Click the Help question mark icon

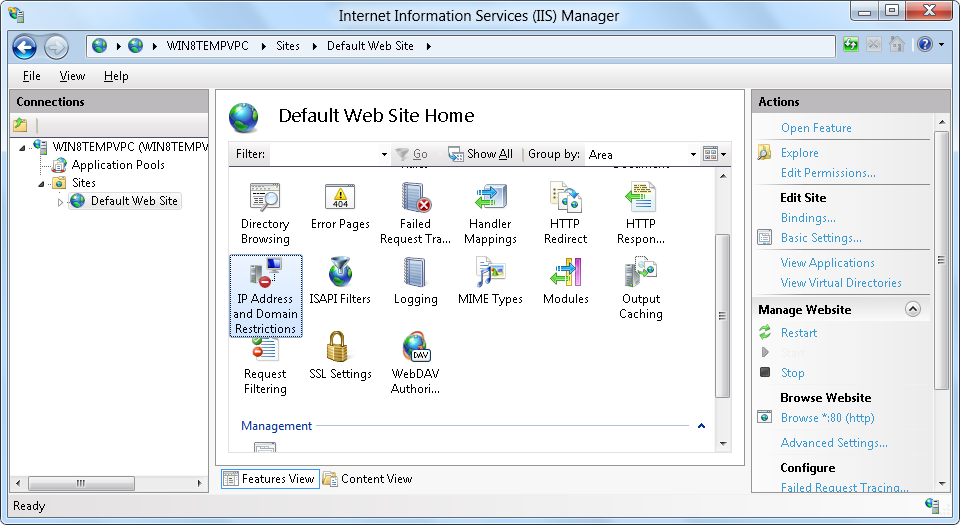point(924,45)
